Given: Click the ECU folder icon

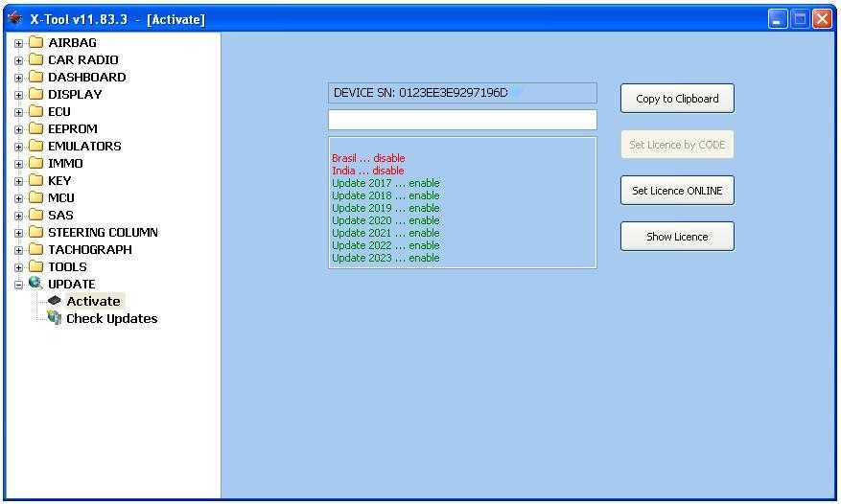Looking at the screenshot, I should [35, 111].
